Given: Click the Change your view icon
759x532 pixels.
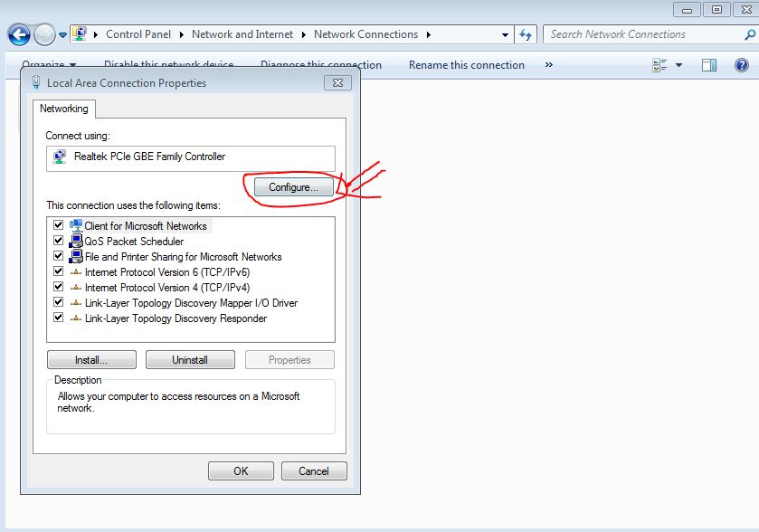Looking at the screenshot, I should tap(659, 65).
